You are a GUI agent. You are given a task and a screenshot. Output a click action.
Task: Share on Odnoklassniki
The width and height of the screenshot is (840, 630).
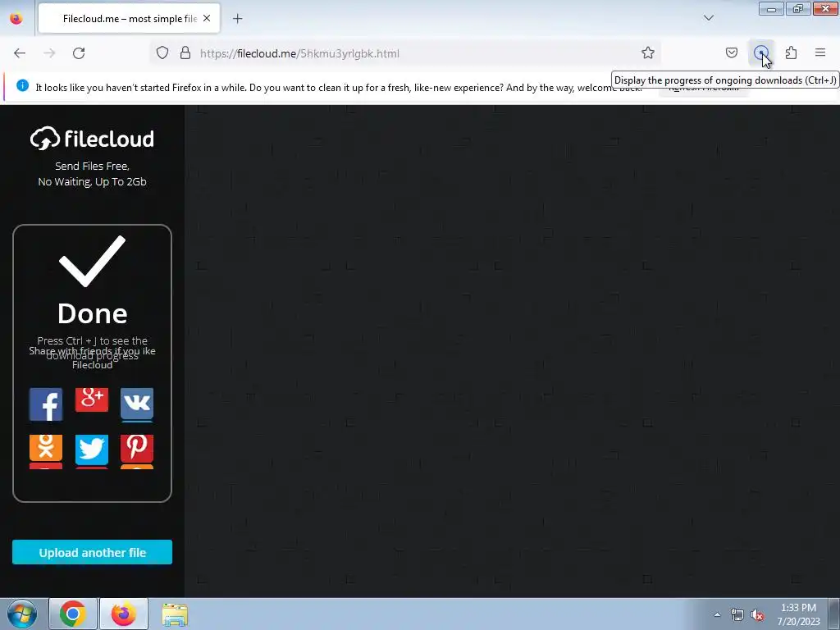click(x=46, y=448)
